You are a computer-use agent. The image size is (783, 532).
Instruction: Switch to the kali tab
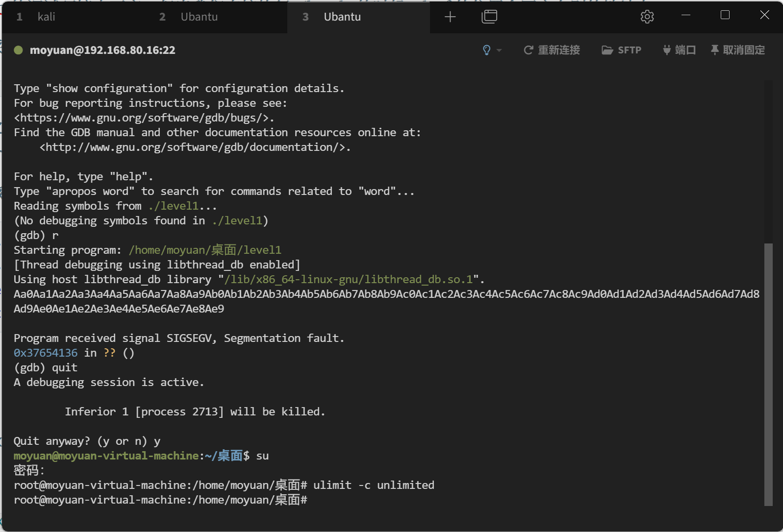46,17
